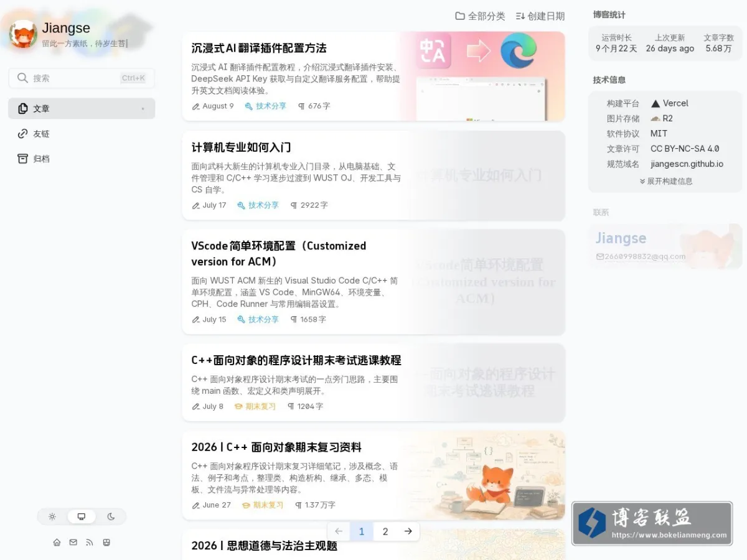Screen dimensions: 747x560
Task: Click the Jiangse fox avatar
Action: [x=23, y=34]
